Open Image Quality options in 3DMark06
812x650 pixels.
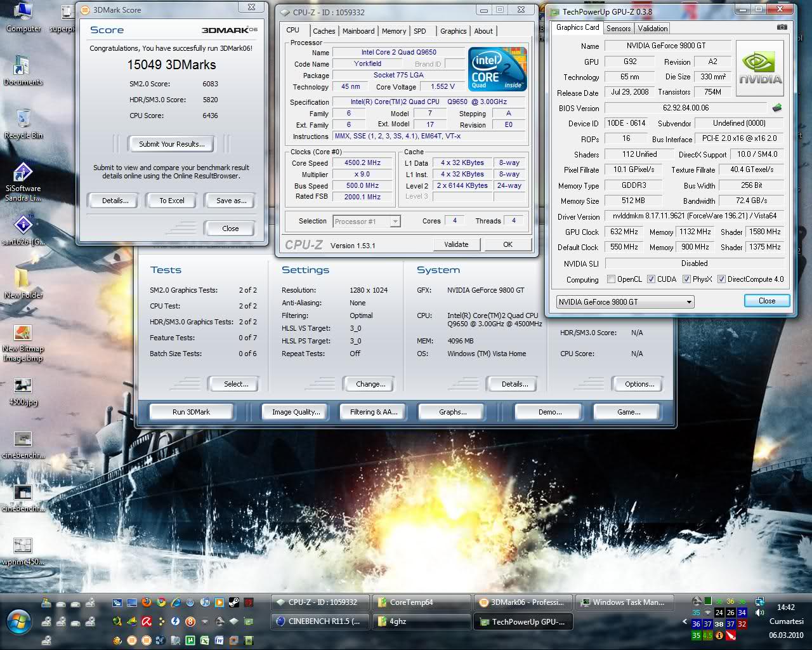point(296,412)
